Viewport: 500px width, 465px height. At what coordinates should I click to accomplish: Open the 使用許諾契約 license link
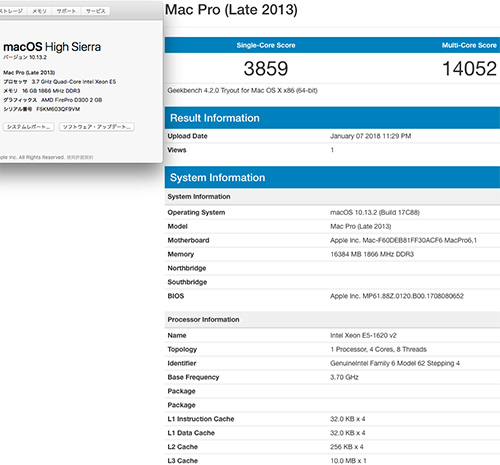[x=80, y=157]
